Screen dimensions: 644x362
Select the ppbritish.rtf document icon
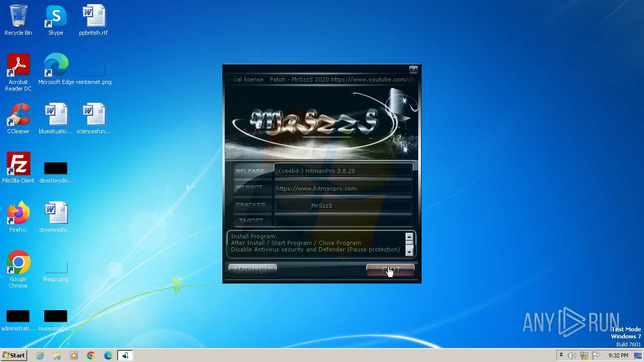94,20
